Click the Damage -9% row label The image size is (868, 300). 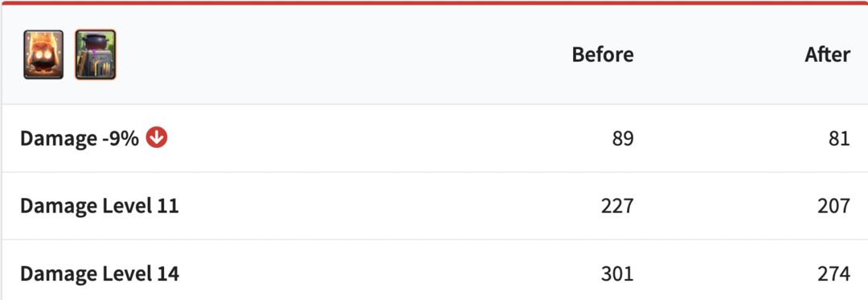click(79, 138)
